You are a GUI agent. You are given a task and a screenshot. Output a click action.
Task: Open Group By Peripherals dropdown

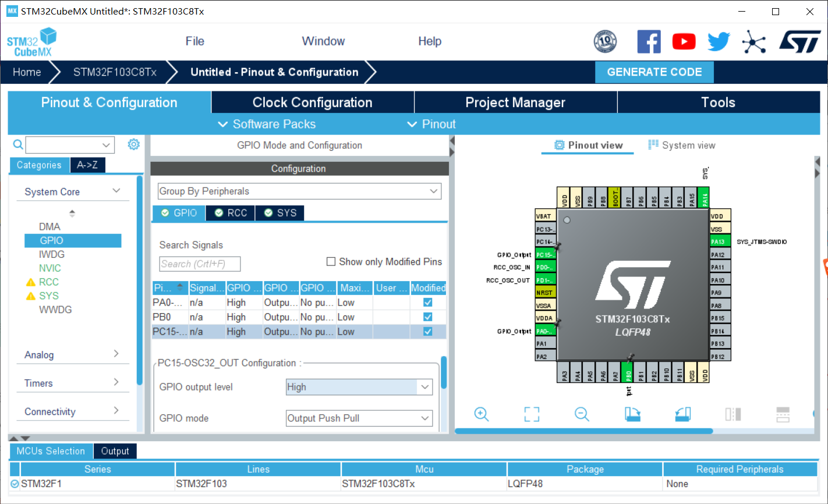point(299,191)
